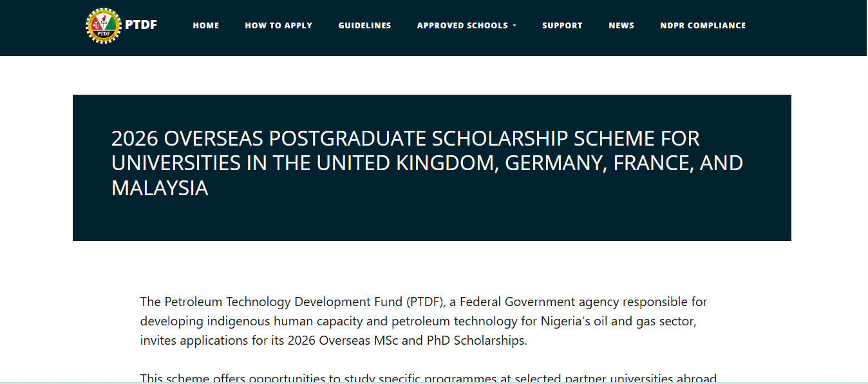Navigate to the HOME menu item
Screen dimensions: 868x384
(206, 26)
